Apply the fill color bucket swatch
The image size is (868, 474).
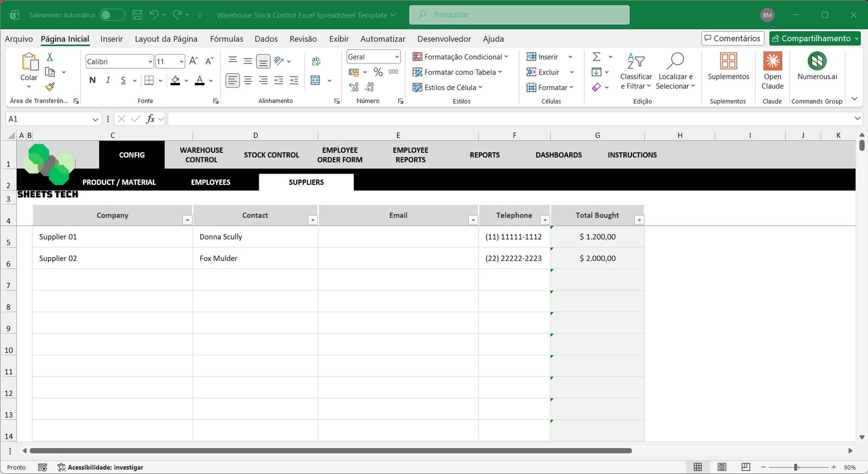175,81
